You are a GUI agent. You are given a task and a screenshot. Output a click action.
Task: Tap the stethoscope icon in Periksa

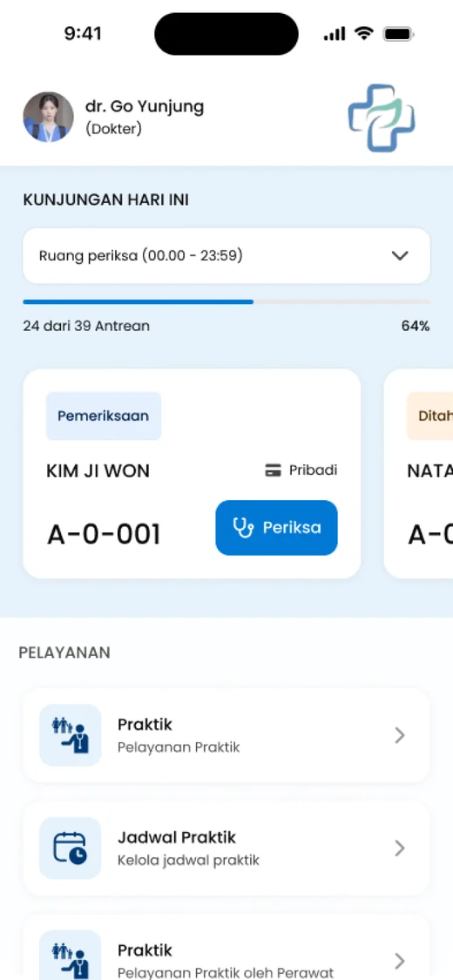(x=242, y=528)
